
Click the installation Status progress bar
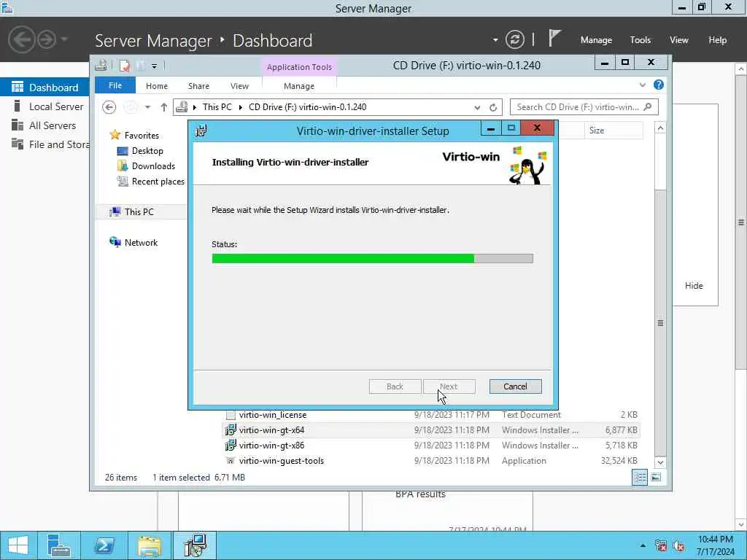tap(372, 259)
